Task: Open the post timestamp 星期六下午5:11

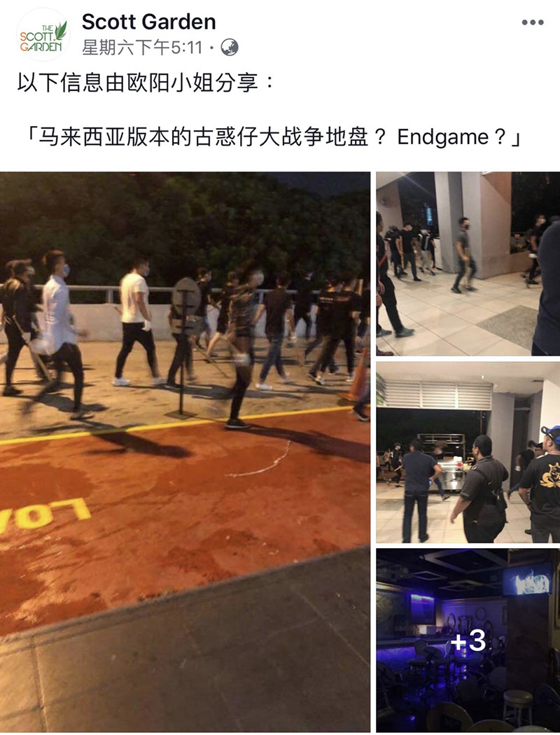Action: (x=142, y=48)
